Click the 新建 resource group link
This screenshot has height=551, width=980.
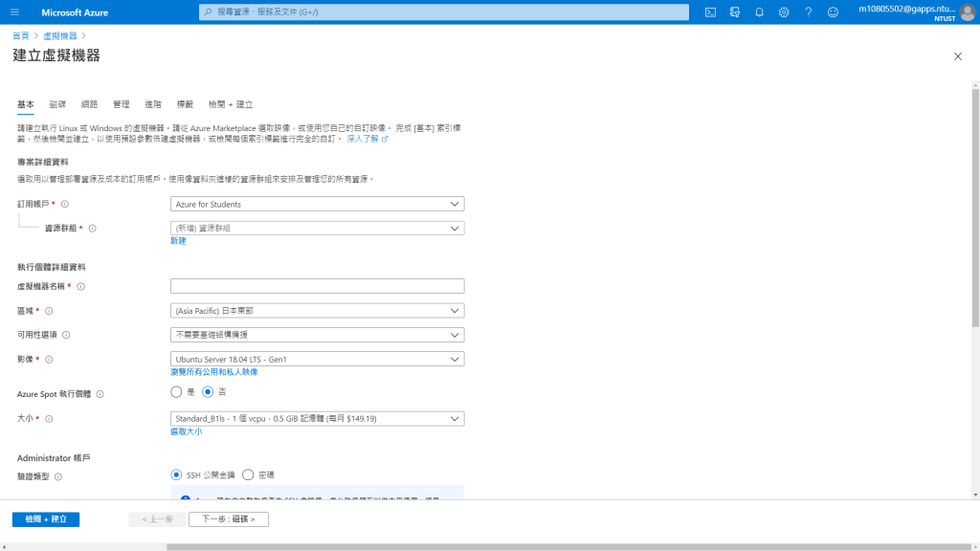[178, 241]
